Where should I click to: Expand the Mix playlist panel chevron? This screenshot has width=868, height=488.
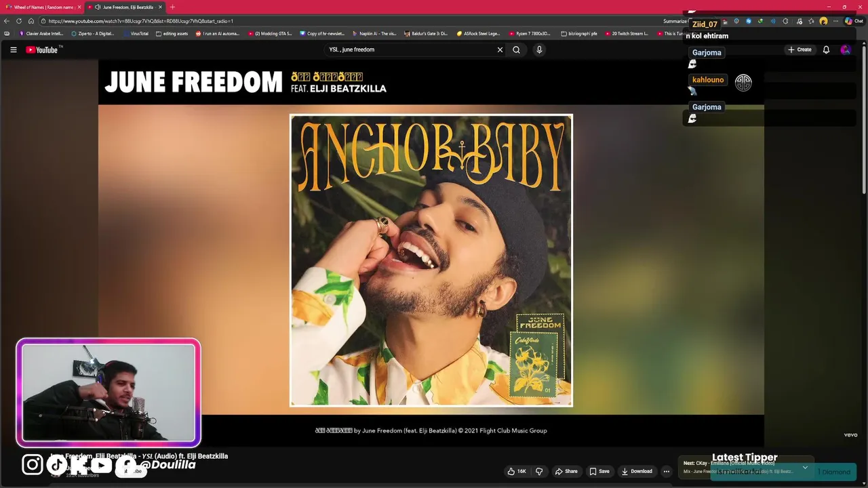coord(805,467)
